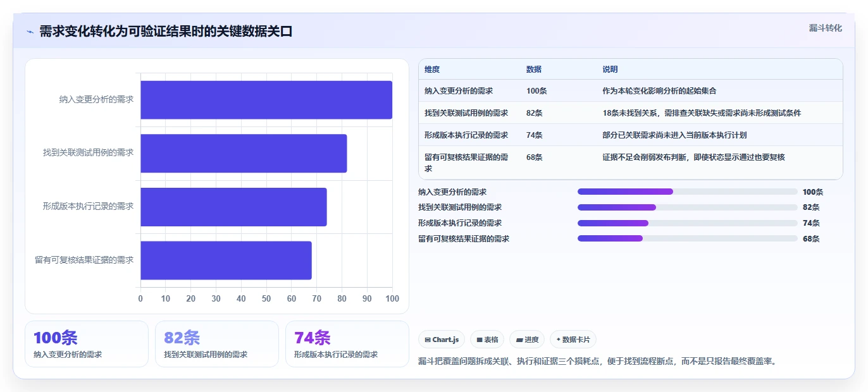Click description starting with 证据不足会削弱发布判断
Viewport: 868px width, 392px height.
pyautogui.click(x=694, y=157)
